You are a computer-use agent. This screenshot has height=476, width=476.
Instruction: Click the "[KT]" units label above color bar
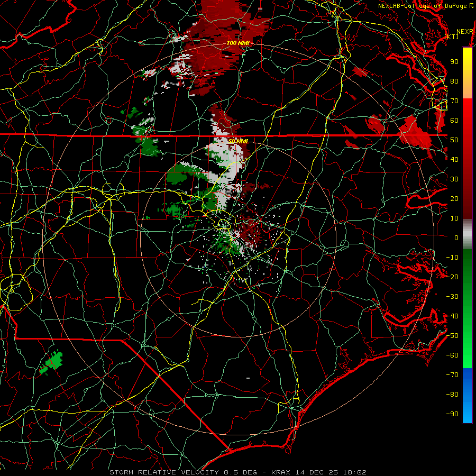point(452,36)
